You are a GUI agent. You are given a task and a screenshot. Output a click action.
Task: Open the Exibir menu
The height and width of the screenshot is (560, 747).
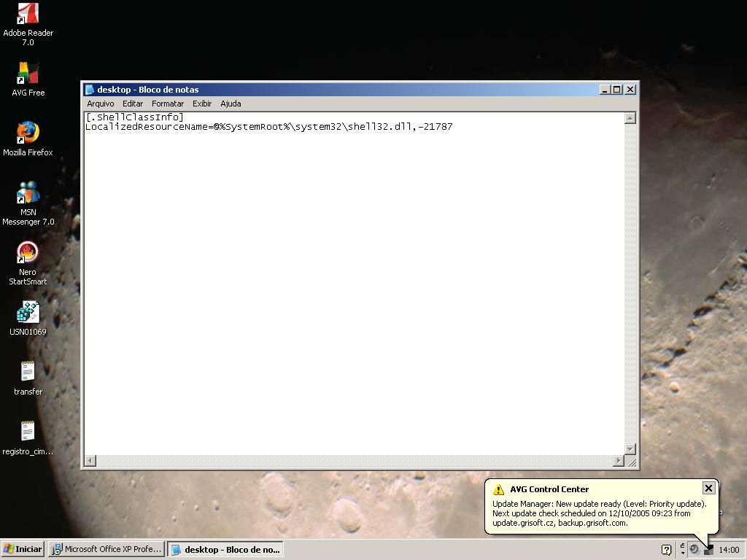202,104
